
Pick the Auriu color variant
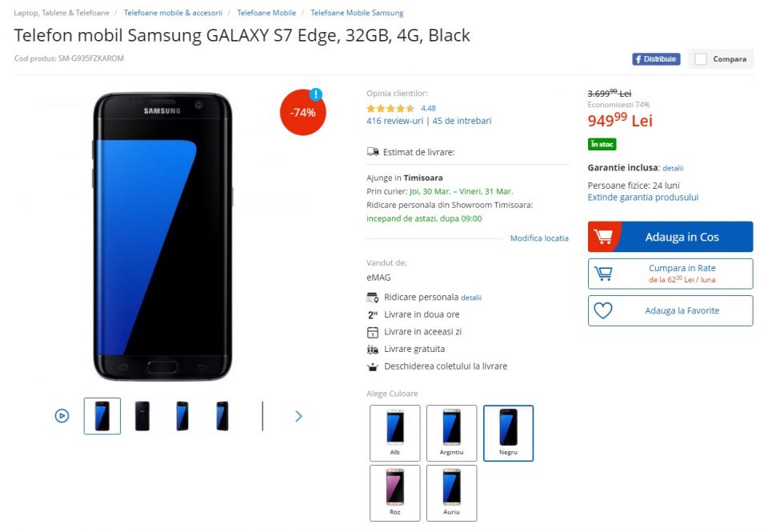pos(451,493)
